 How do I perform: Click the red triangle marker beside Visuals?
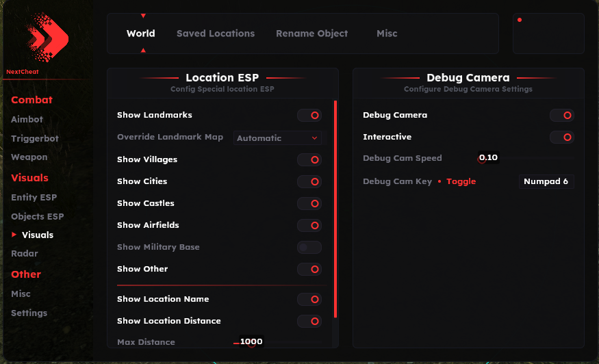coord(14,235)
